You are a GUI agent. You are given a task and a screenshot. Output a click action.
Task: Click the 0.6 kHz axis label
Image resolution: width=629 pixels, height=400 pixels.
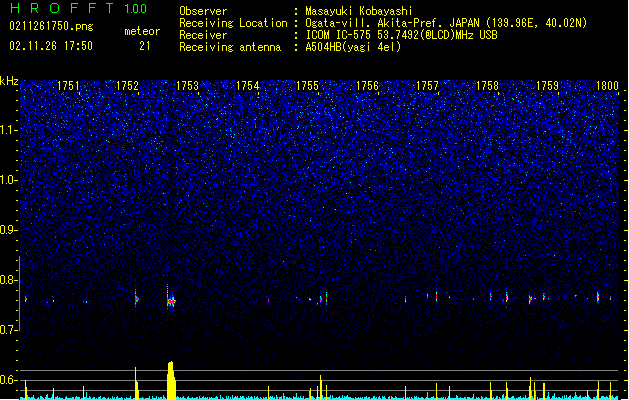pyautogui.click(x=9, y=380)
